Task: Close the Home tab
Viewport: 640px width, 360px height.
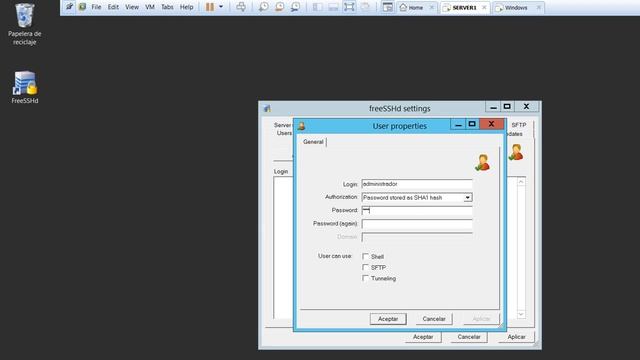Action: click(x=431, y=8)
